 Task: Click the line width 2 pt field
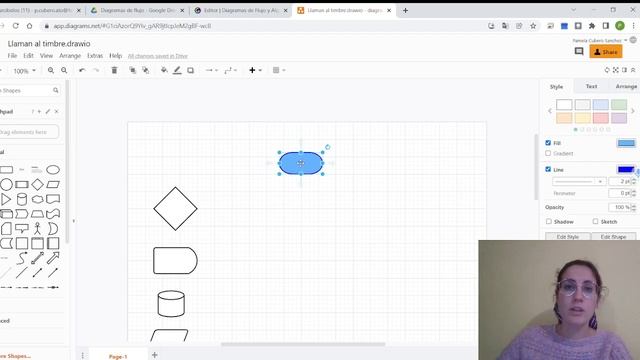pos(620,181)
